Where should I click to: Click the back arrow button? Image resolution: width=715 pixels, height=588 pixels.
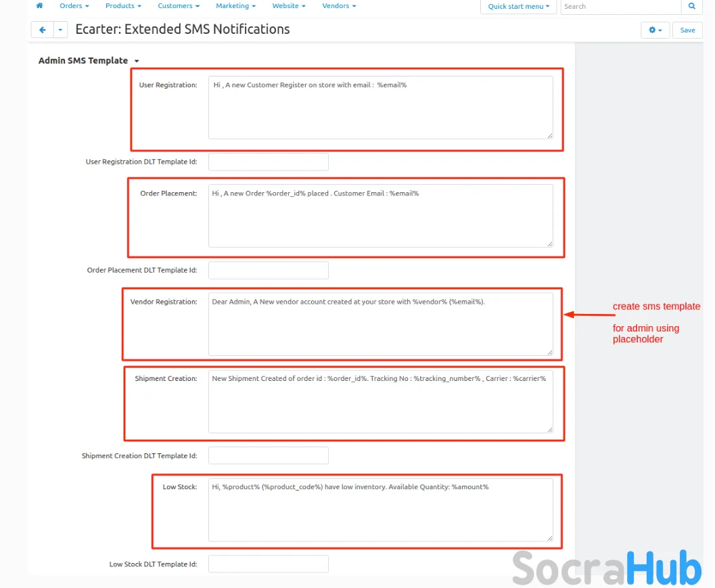43,30
